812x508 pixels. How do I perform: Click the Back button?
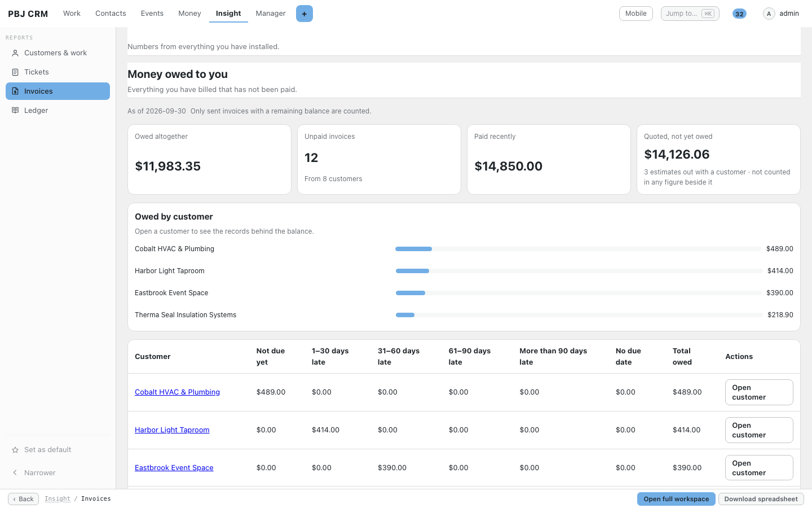(23, 499)
